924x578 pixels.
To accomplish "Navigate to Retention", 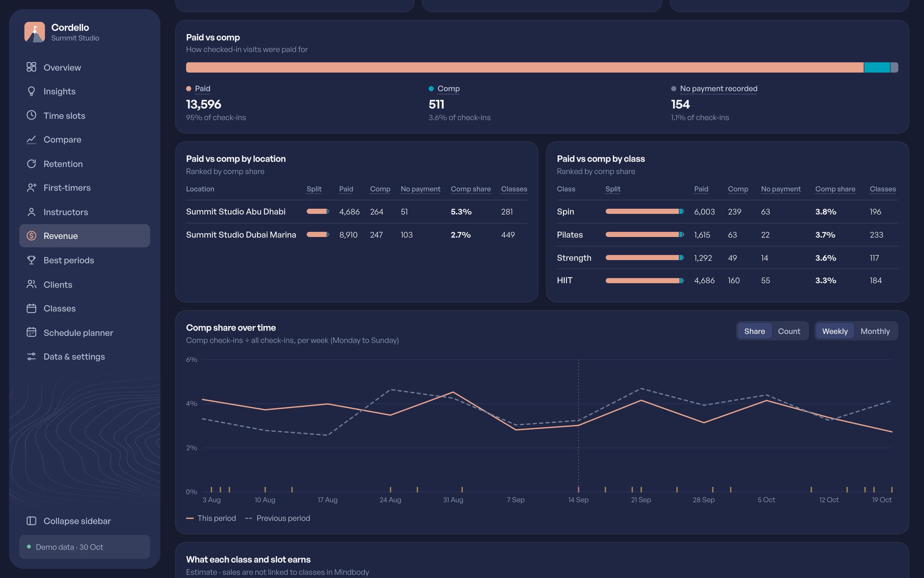I will [x=84, y=164].
